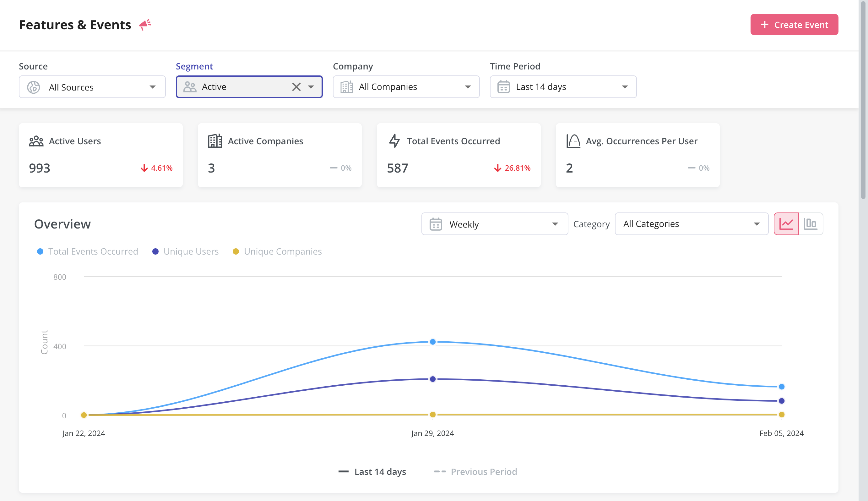
Task: Click the 993 active users value
Action: pos(40,168)
